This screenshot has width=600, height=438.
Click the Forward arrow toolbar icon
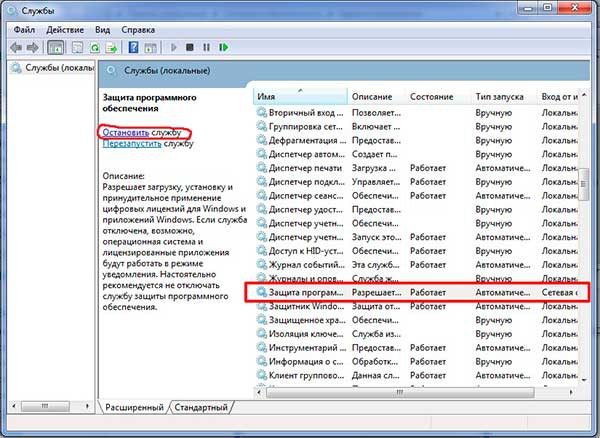click(x=33, y=47)
